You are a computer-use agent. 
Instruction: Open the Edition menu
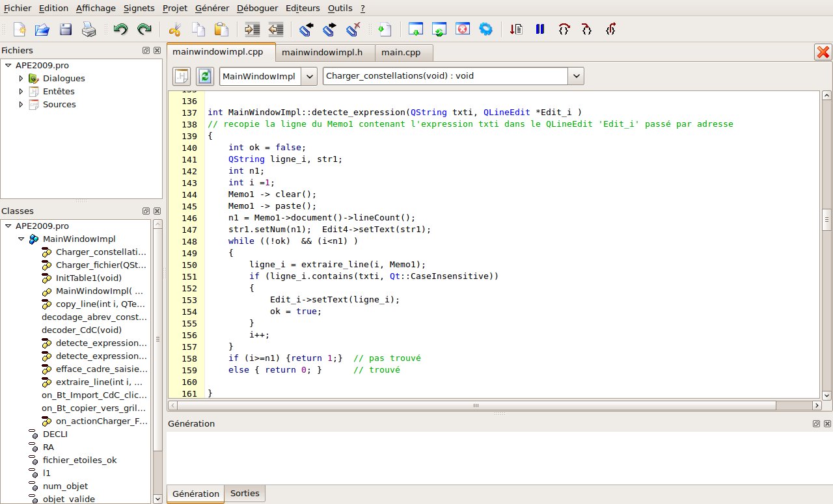pos(53,8)
